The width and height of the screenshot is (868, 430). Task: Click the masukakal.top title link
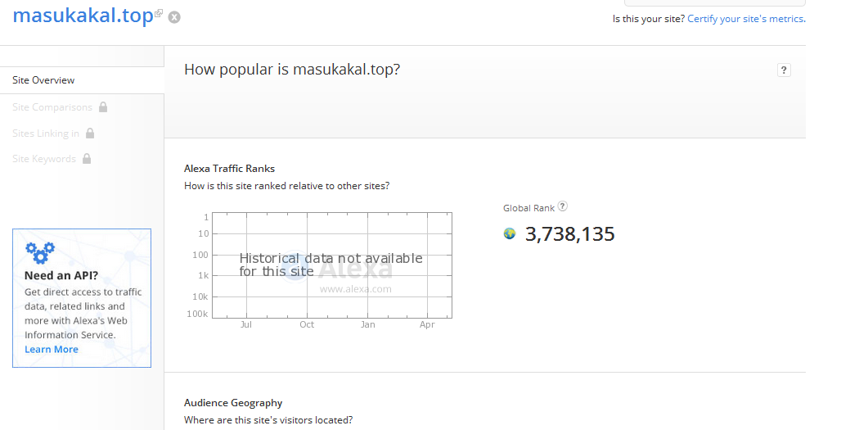tap(83, 16)
